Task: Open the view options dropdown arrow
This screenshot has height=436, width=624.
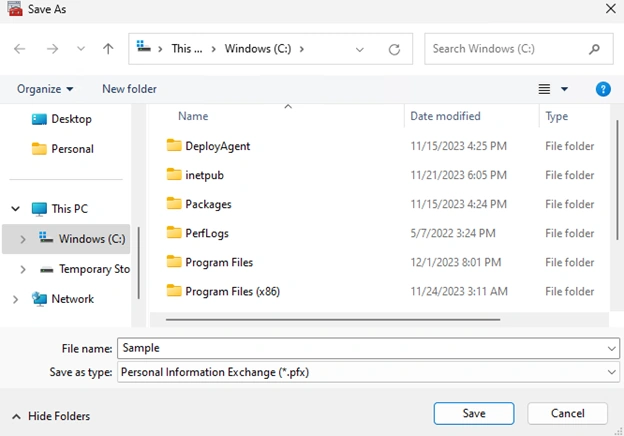Action: tap(564, 89)
